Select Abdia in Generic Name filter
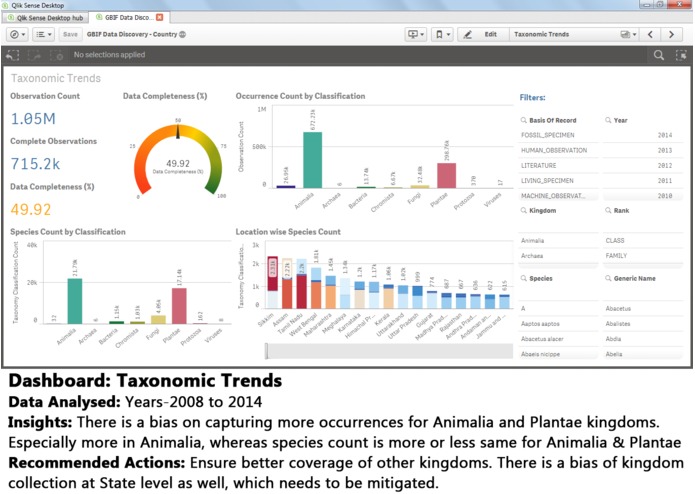 (643, 339)
